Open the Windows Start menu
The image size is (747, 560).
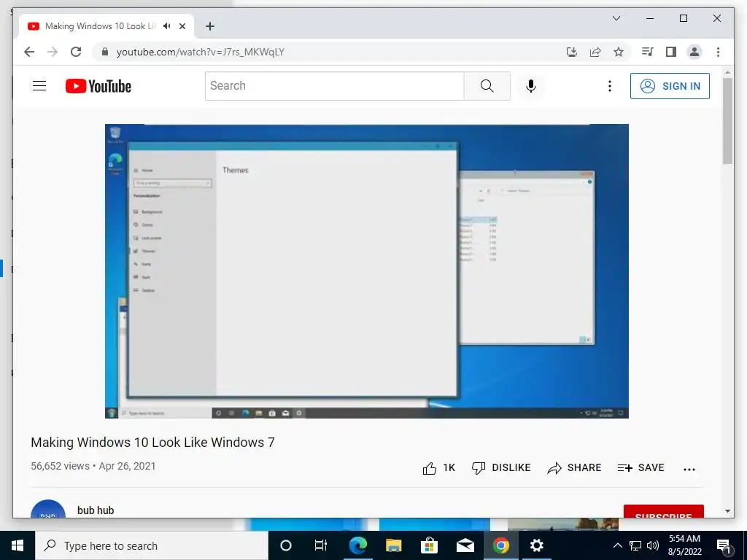click(x=18, y=545)
